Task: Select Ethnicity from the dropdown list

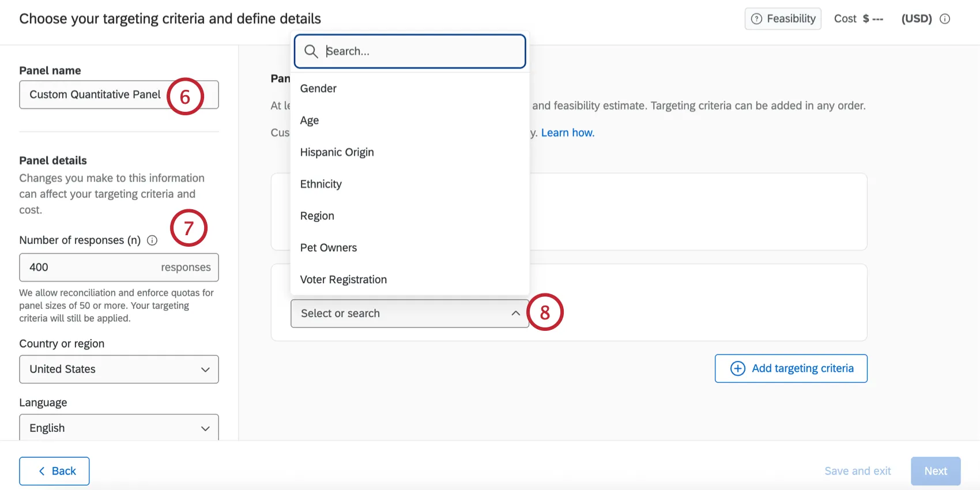Action: [321, 184]
